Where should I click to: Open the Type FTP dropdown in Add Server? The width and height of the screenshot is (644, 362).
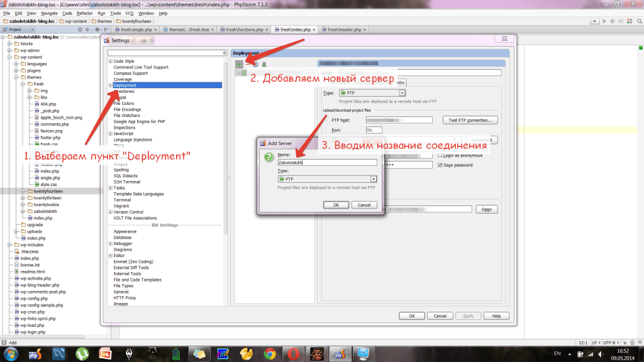tap(374, 179)
